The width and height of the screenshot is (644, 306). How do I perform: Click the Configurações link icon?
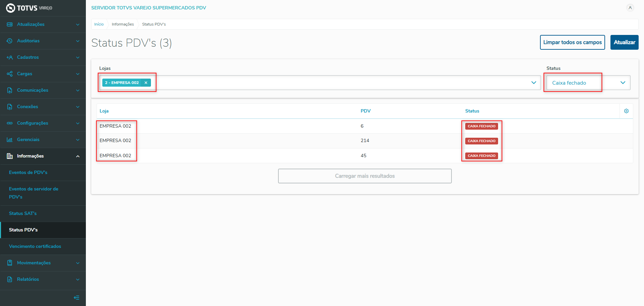pyautogui.click(x=10, y=123)
